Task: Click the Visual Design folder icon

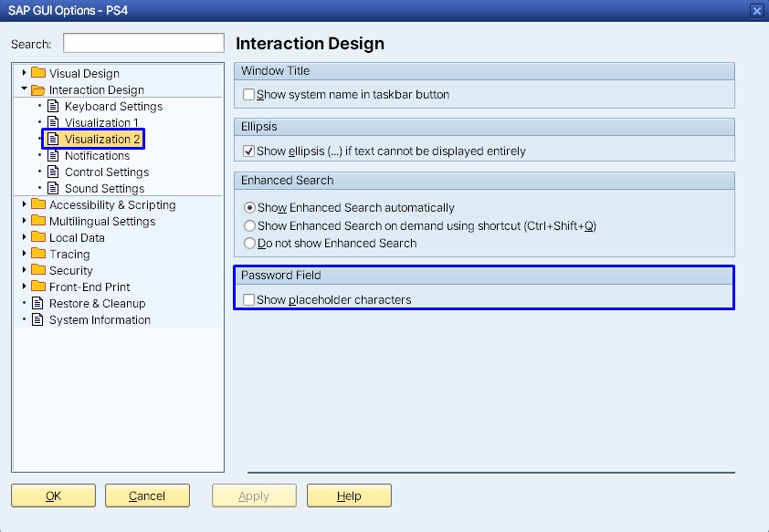Action: click(x=38, y=73)
